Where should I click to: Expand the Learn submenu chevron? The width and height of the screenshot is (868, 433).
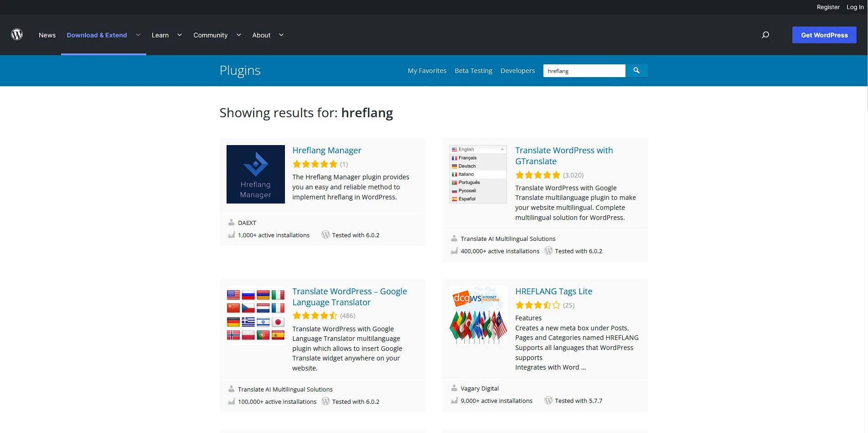click(x=180, y=35)
